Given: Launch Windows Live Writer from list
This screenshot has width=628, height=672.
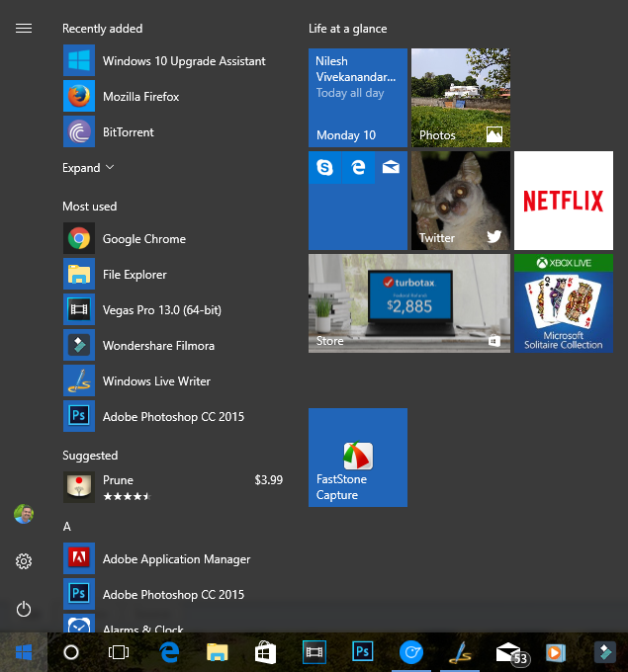Looking at the screenshot, I should (x=174, y=381).
